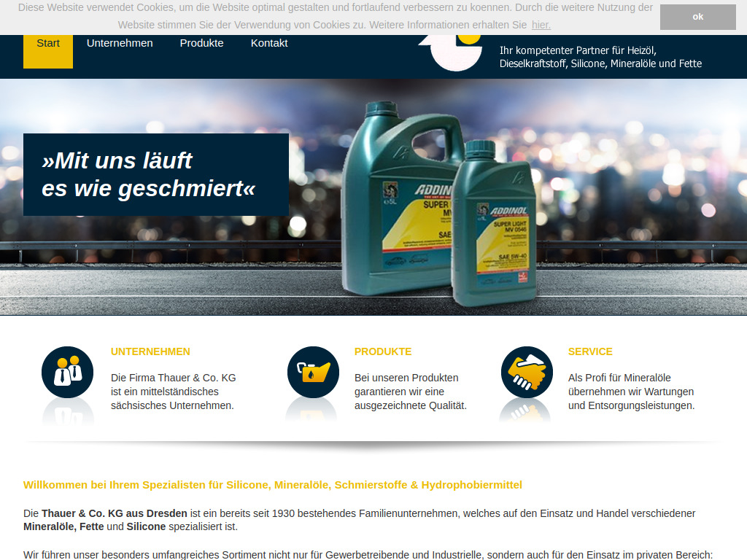The width and height of the screenshot is (747, 560).
Task: Navigate to the Kontakt menu item
Action: pos(268,42)
